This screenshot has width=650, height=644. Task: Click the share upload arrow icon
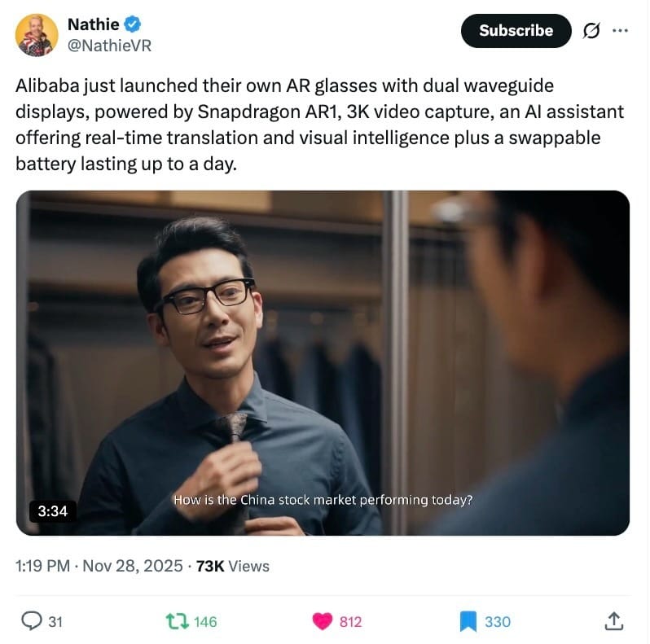pos(614,620)
